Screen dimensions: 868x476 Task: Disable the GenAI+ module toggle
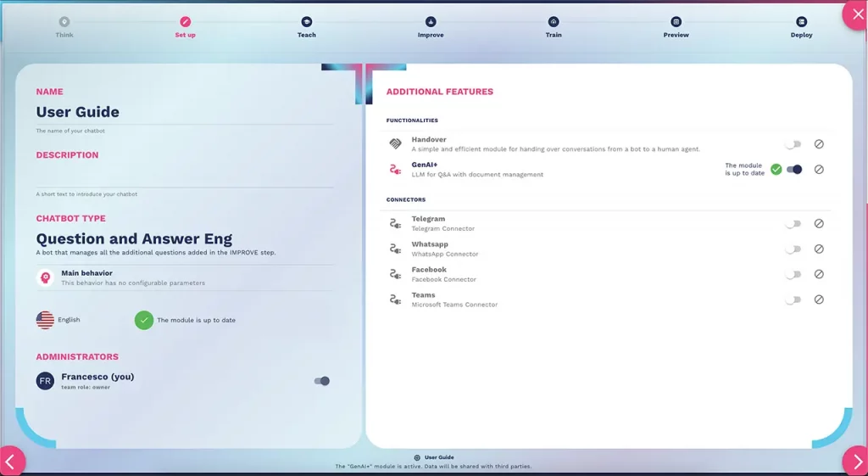pos(793,170)
